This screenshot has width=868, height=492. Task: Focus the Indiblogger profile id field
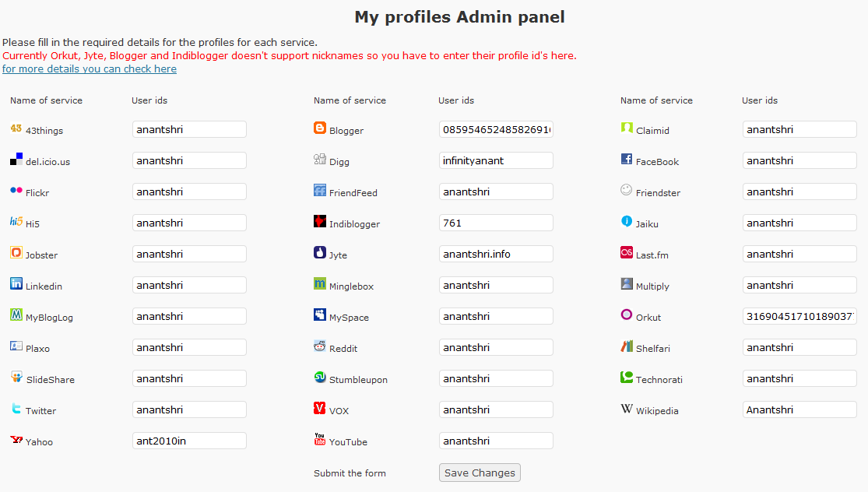496,223
